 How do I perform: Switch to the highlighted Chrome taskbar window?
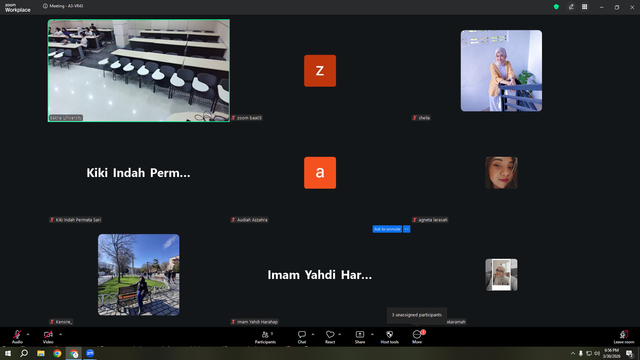coord(74,353)
